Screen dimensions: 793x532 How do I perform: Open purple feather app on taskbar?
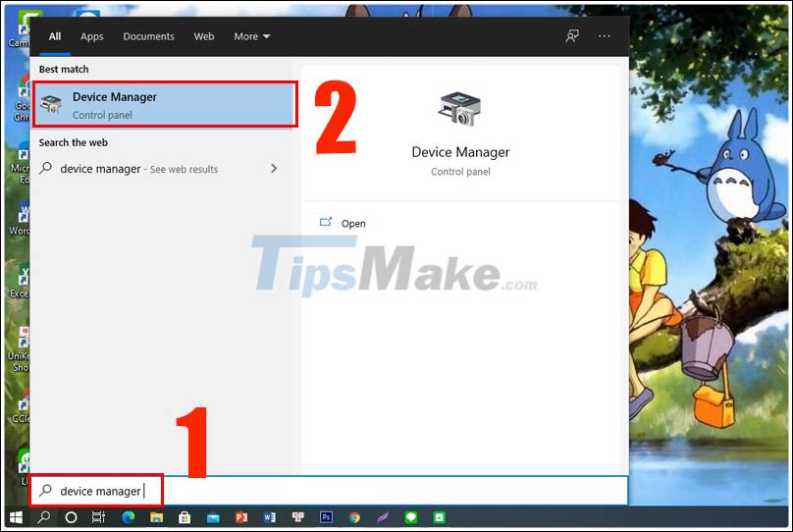(x=383, y=517)
